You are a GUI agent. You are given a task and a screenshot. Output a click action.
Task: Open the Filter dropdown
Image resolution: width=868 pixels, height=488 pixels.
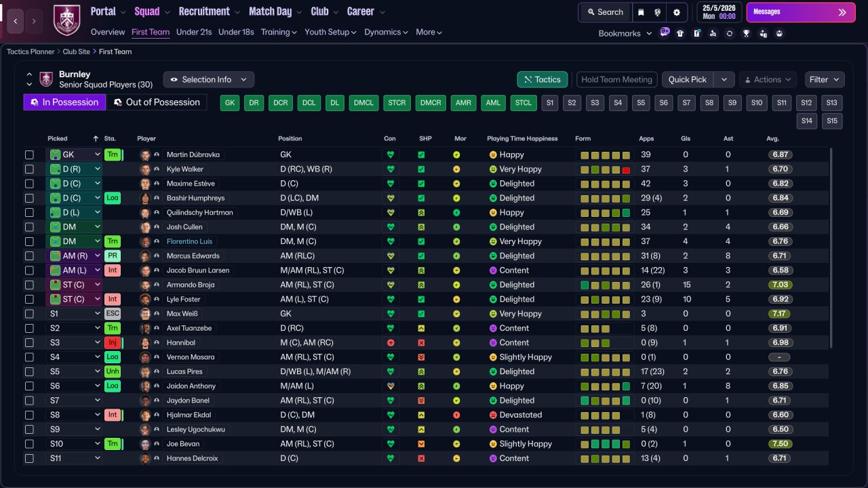coord(825,79)
